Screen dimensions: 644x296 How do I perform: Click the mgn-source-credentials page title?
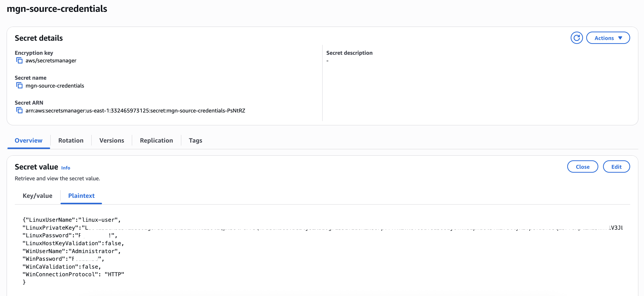coord(57,9)
